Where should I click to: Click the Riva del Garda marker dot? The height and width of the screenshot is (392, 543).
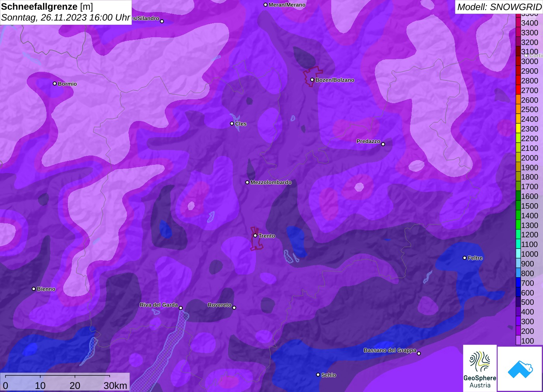pos(181,308)
